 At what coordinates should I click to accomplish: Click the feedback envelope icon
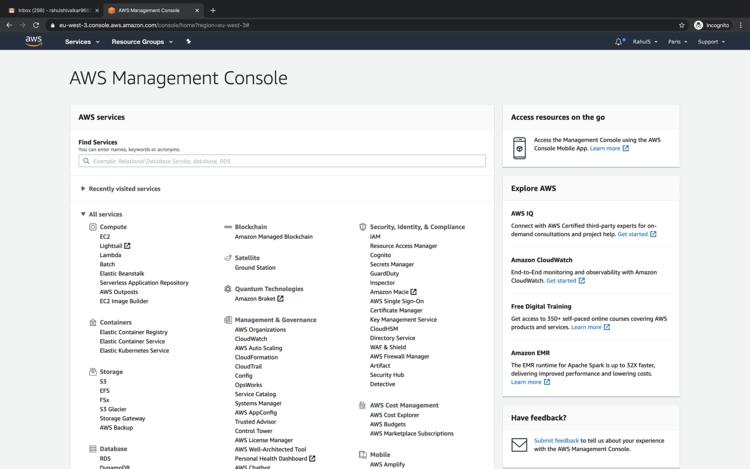click(x=519, y=445)
